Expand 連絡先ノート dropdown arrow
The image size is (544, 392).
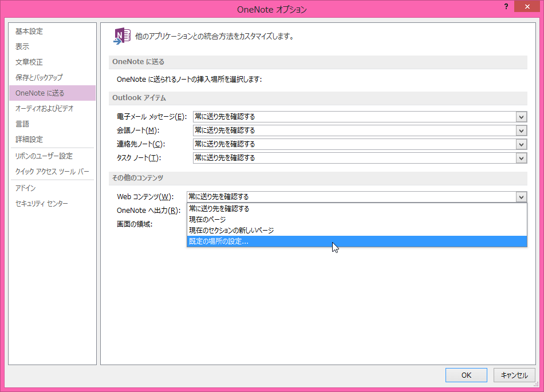521,144
